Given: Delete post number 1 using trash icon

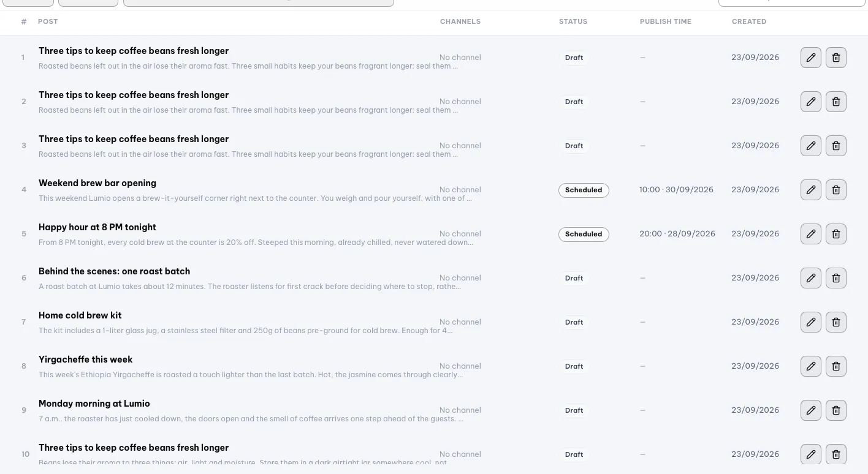Looking at the screenshot, I should coord(836,58).
